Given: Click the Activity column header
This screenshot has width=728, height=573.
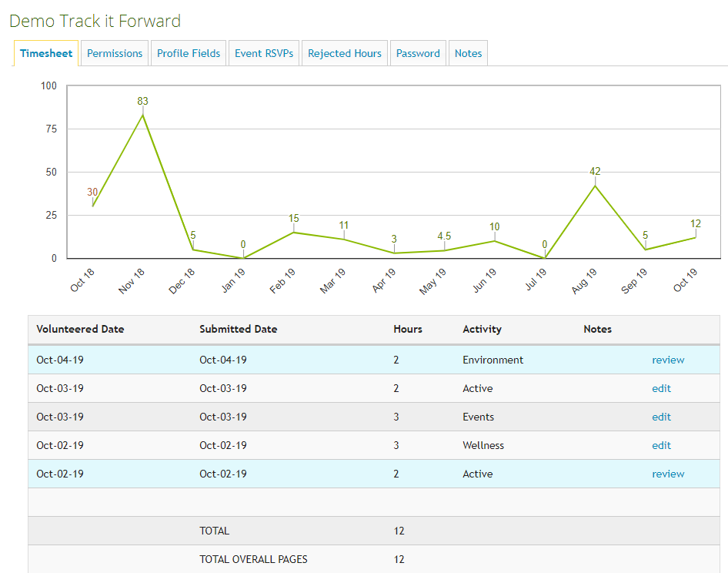Looking at the screenshot, I should [482, 329].
